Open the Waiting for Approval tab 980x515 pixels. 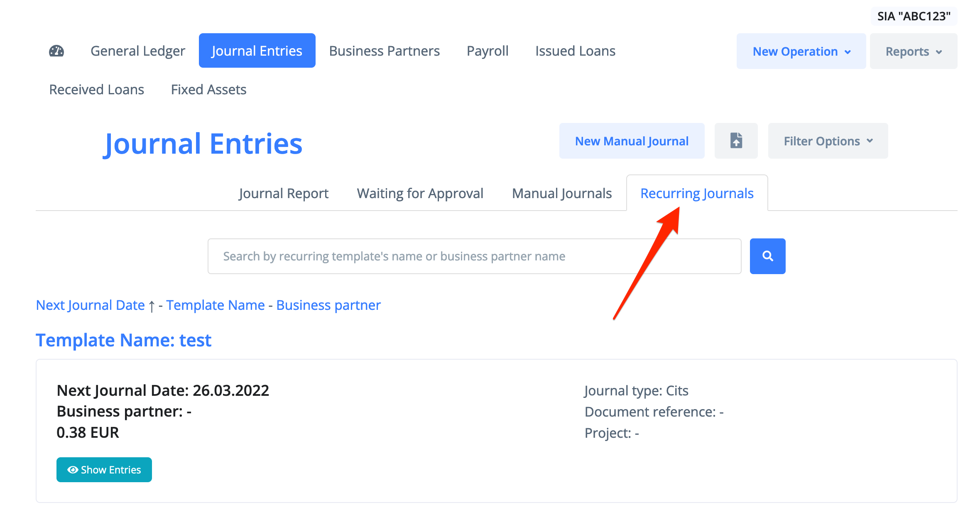(x=420, y=194)
